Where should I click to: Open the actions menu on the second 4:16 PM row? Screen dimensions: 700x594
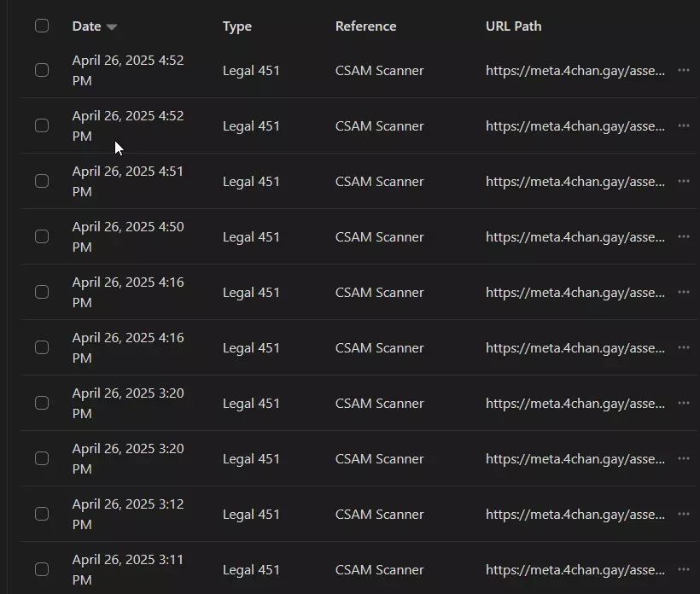click(x=684, y=347)
